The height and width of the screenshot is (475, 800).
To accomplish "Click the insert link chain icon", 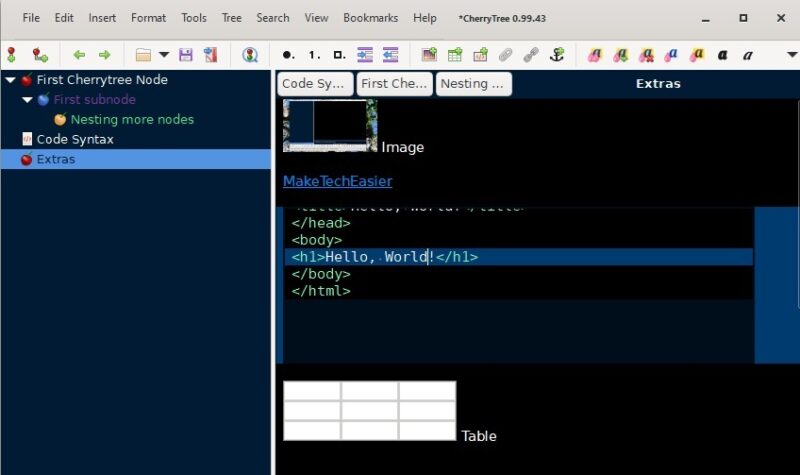I will point(531,55).
